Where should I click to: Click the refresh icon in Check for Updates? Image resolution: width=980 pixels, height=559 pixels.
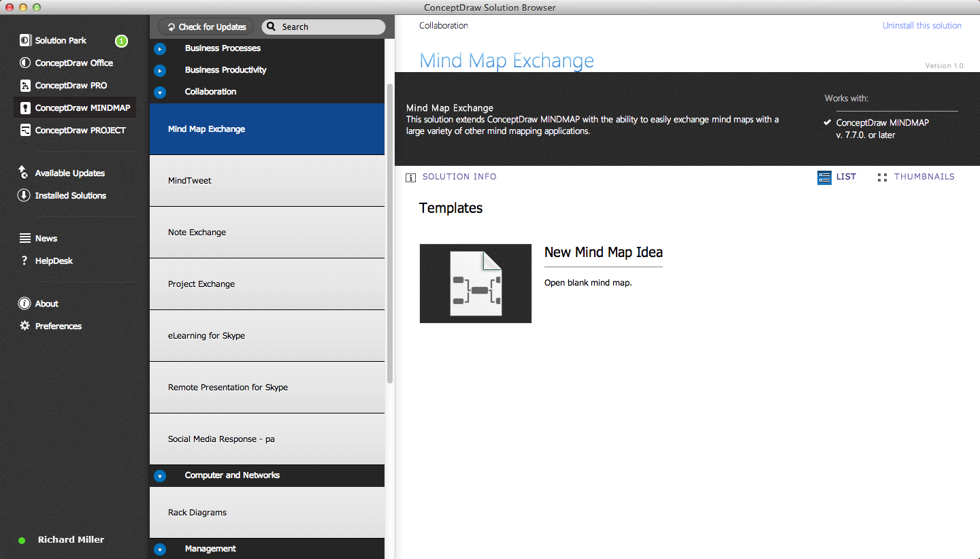[171, 27]
